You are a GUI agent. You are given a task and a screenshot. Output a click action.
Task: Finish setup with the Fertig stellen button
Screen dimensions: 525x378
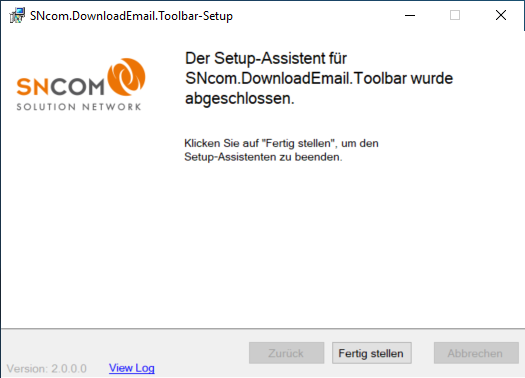tap(372, 353)
